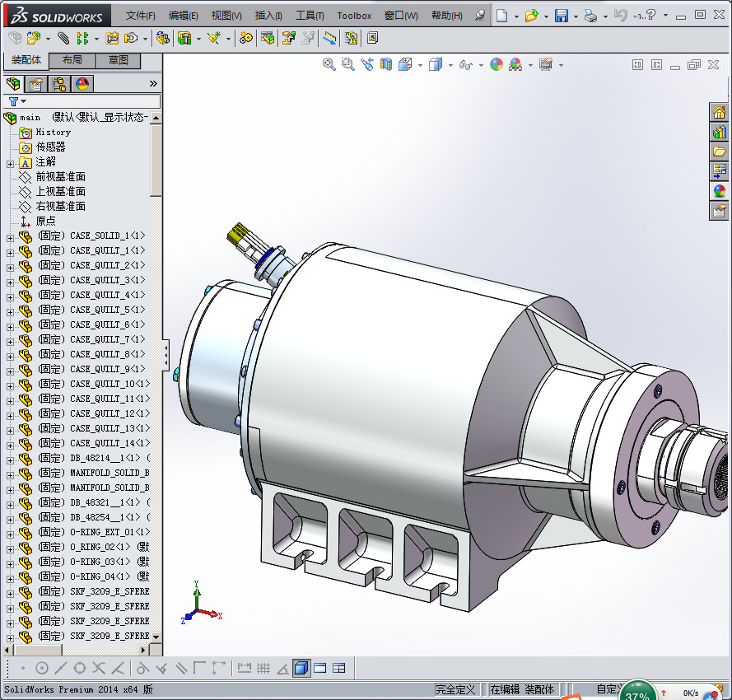This screenshot has width=732, height=700.
Task: Select the ConfigurationManager tab icon
Action: coord(59,84)
